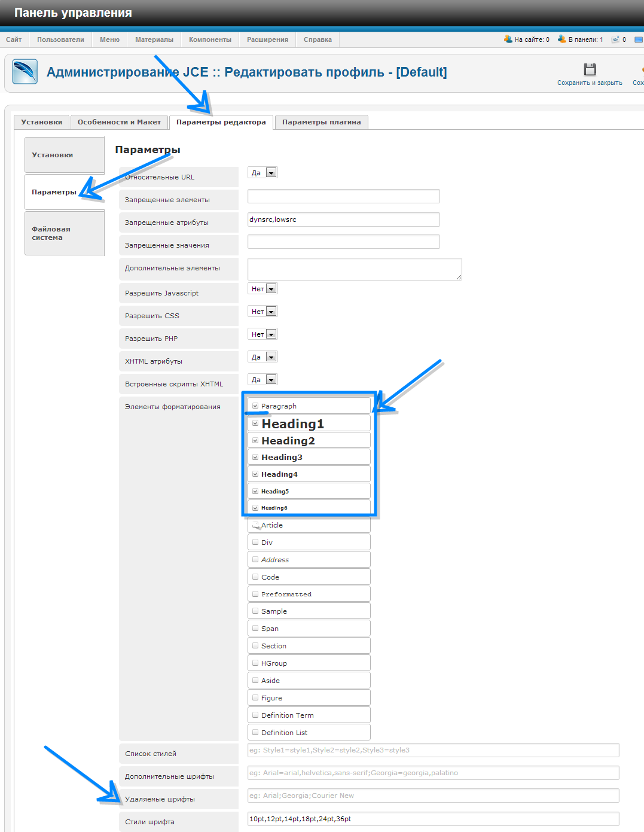Click the JCE feather logo icon
Screen dimensions: 644x832
[25, 72]
